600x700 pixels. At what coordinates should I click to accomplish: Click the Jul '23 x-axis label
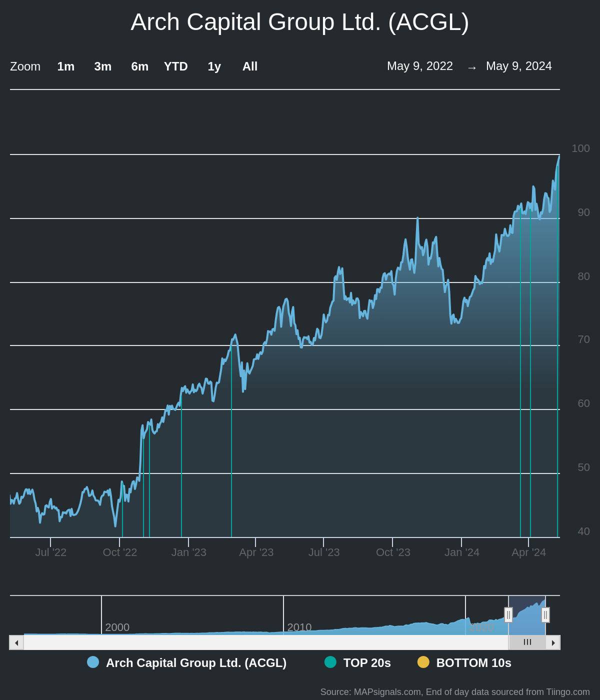click(324, 552)
